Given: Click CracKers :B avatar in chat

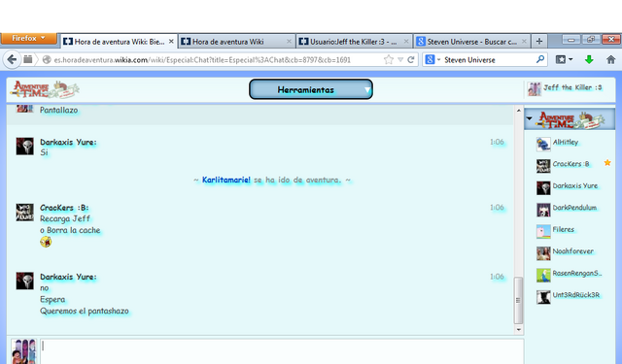Looking at the screenshot, I should tap(24, 212).
